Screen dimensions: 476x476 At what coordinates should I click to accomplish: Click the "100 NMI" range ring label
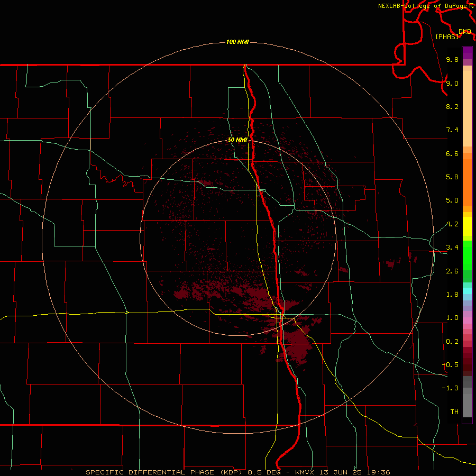237,42
